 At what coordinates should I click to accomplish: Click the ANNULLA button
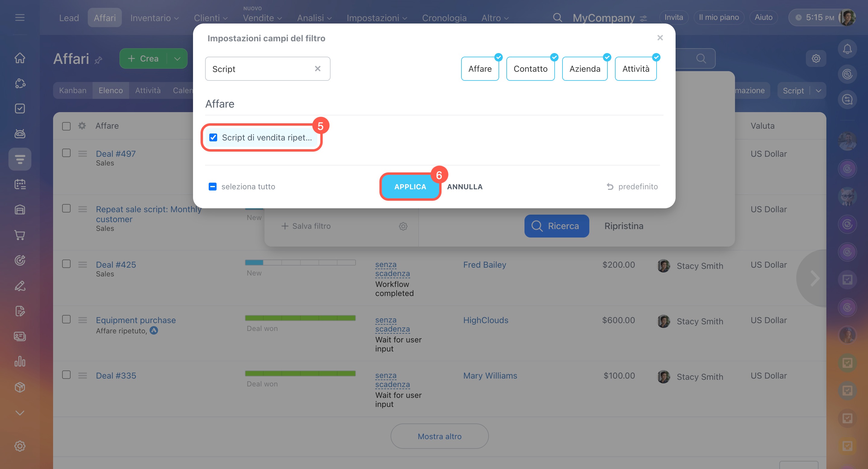464,187
